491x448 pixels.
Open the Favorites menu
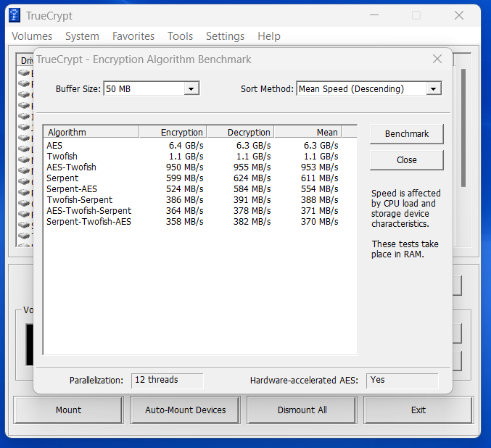pos(133,36)
